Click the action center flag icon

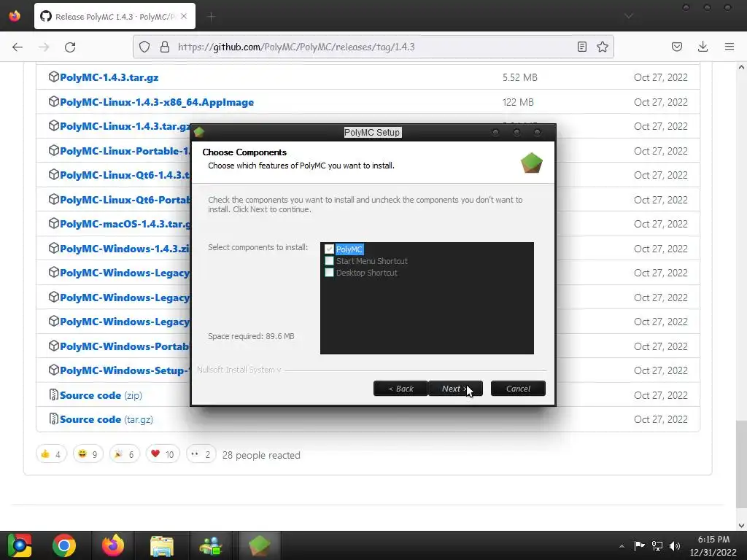click(x=639, y=546)
